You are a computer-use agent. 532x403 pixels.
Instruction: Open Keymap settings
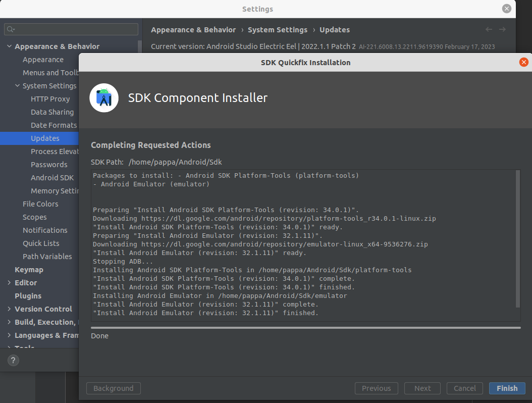click(29, 270)
